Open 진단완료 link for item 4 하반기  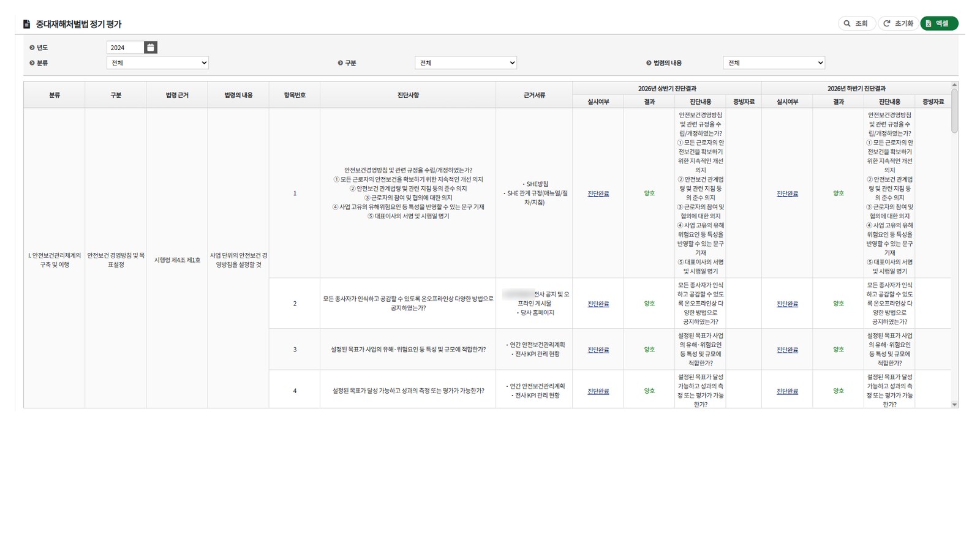[x=787, y=391]
